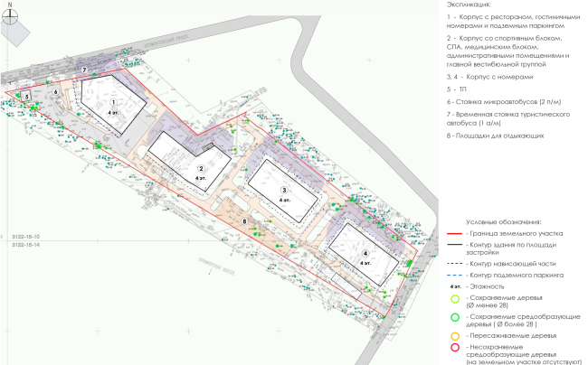
Task: Click yellow-green circle for Сохраняемые деревья
Action: tap(456, 299)
